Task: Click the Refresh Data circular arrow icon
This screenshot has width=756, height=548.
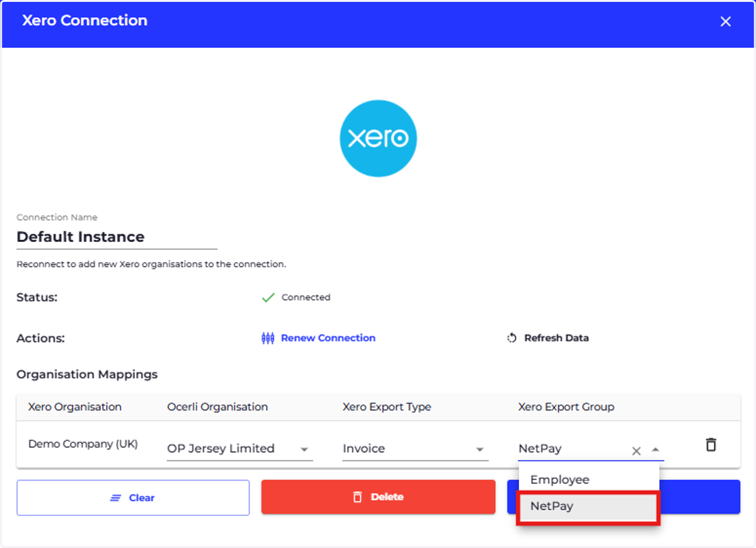Action: [512, 338]
